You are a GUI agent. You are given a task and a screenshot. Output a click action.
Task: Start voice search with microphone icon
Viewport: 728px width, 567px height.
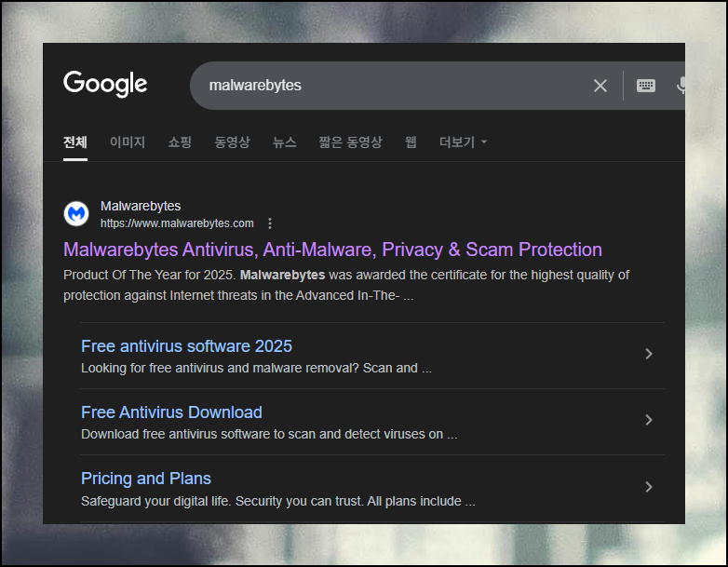click(x=681, y=86)
